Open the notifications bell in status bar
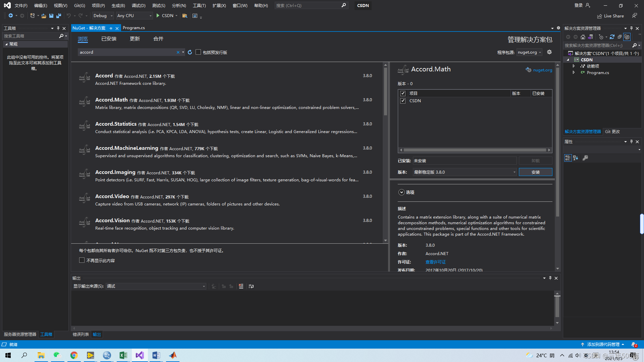This screenshot has height=362, width=644. tap(634, 345)
